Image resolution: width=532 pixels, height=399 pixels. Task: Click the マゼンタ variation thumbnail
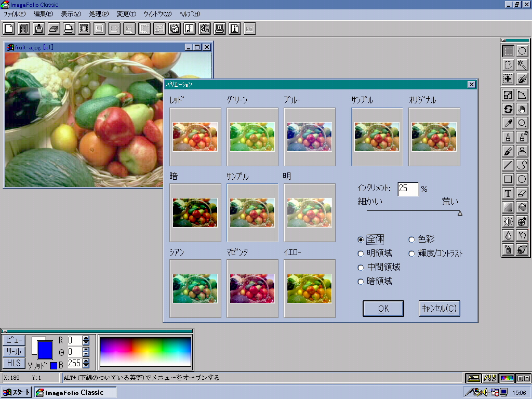click(x=252, y=288)
